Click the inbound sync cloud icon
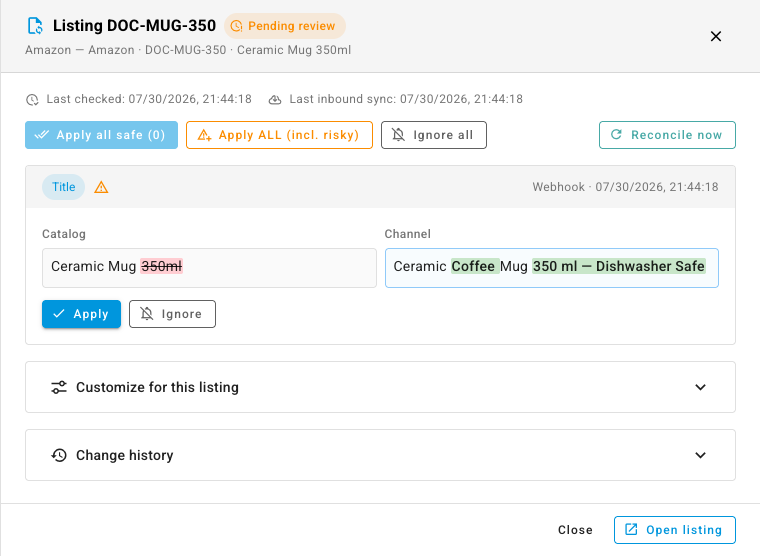Screen dimensions: 760x556 pos(275,99)
